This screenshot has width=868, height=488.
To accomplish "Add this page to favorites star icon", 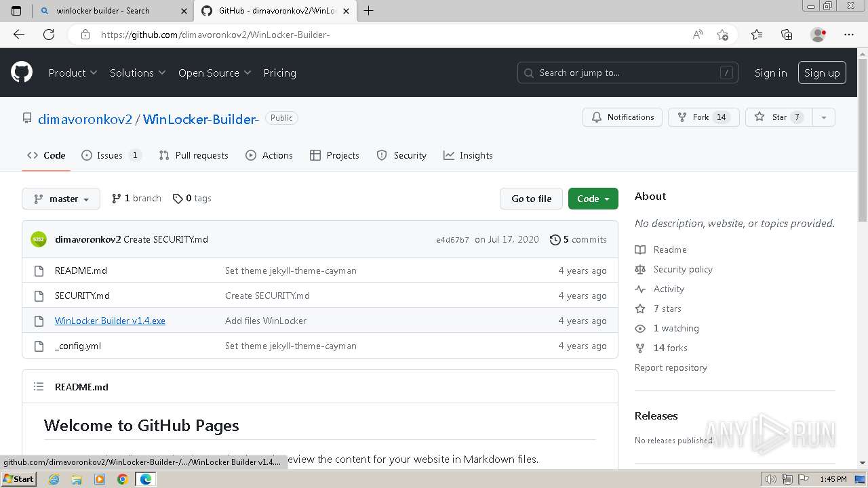I will click(722, 35).
